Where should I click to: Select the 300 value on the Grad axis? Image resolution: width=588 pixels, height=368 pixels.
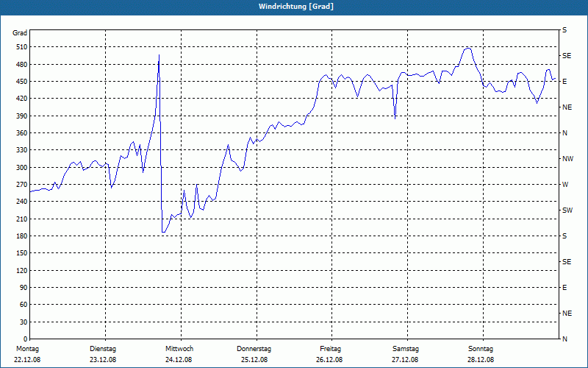[22, 168]
